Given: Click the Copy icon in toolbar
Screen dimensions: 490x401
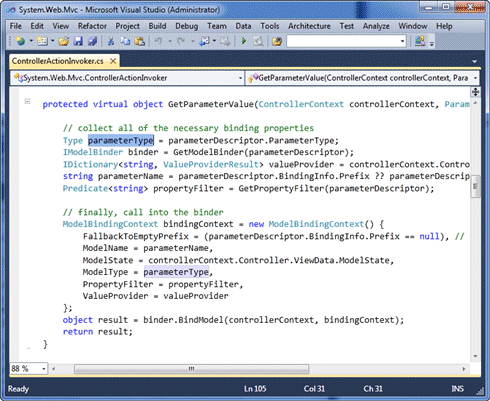Looking at the screenshot, I should click(x=125, y=41).
